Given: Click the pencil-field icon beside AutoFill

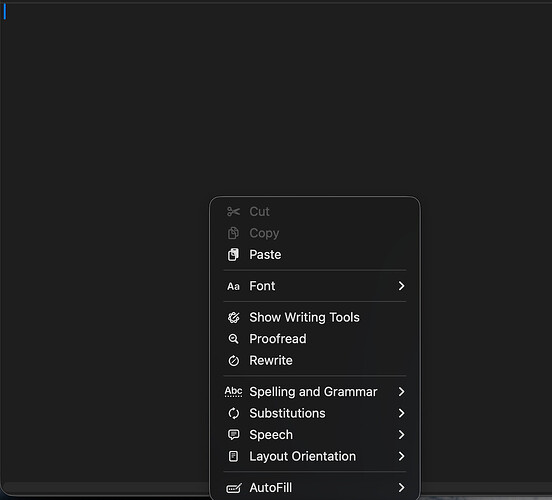Looking at the screenshot, I should [x=233, y=488].
